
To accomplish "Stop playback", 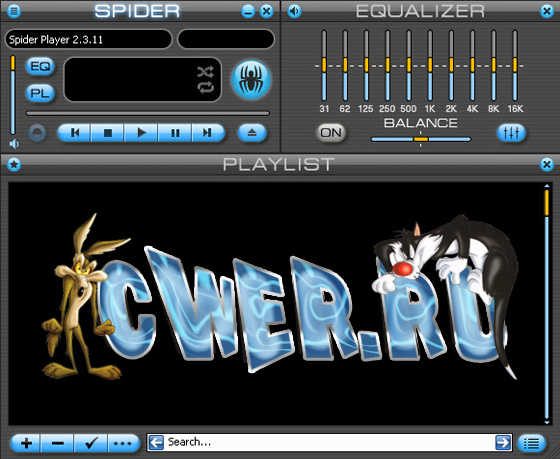I will point(108,133).
